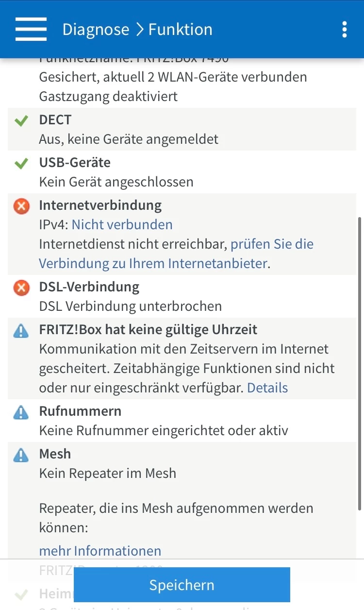Select the DSL-Verbindung status heading
Viewport: 364px width, 610px height.
point(89,287)
